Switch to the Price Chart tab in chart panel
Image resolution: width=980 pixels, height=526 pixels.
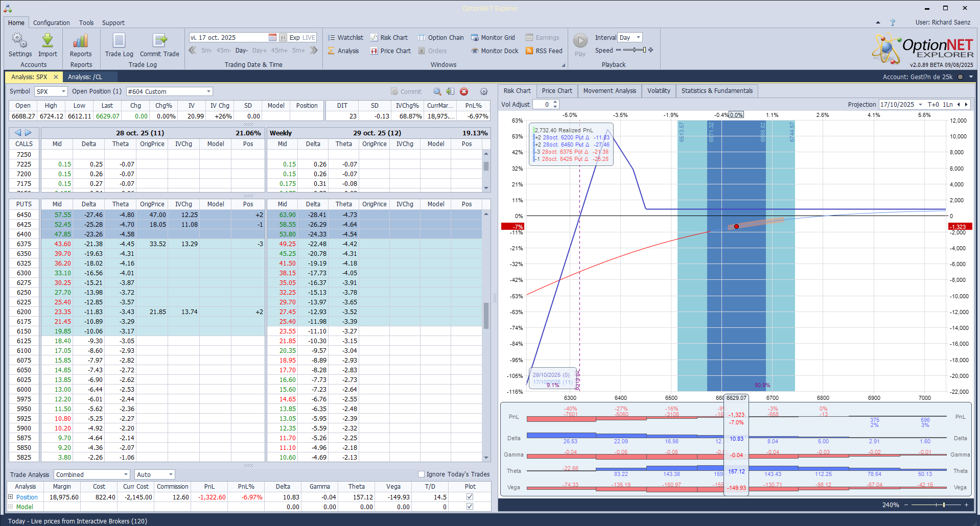pos(557,91)
